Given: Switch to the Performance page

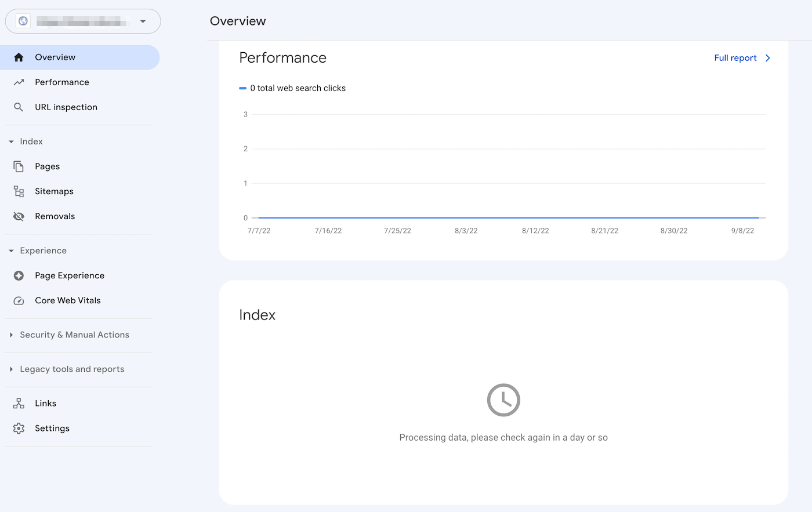Looking at the screenshot, I should [x=62, y=82].
